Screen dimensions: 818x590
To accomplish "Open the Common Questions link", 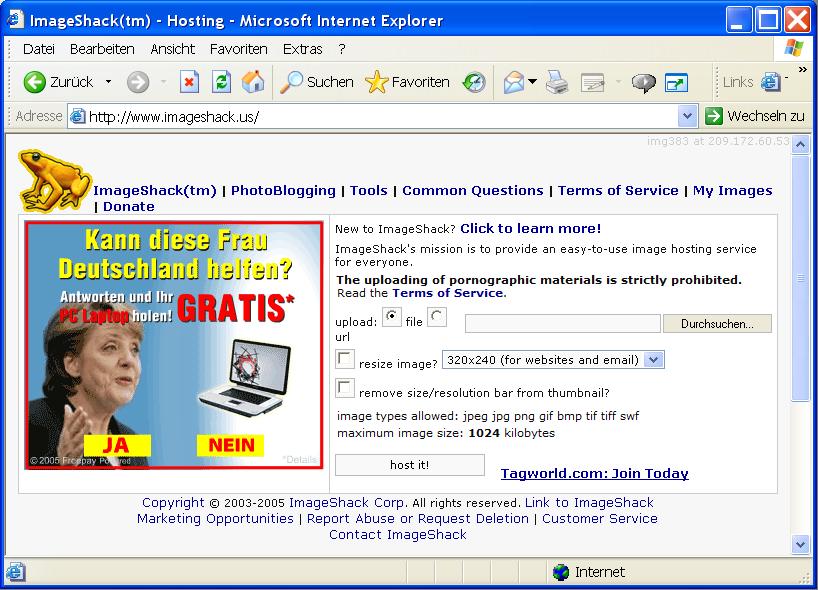I will pyautogui.click(x=473, y=190).
